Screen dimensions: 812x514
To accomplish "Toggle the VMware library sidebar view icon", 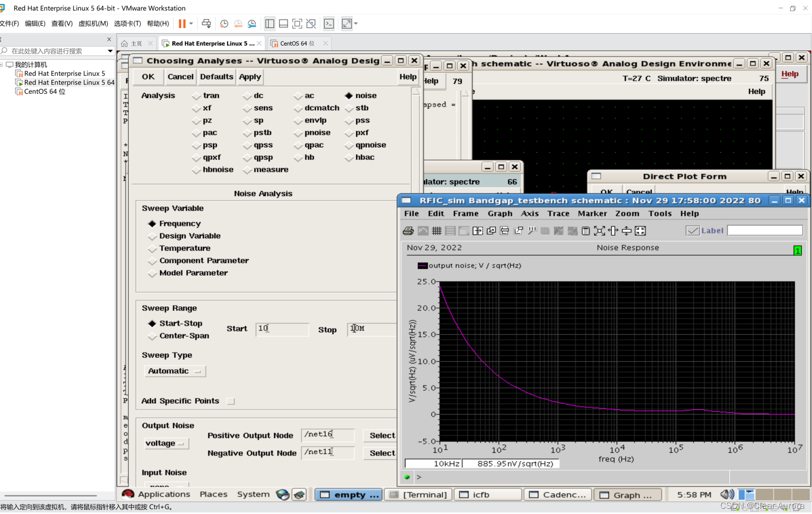I will [x=270, y=23].
